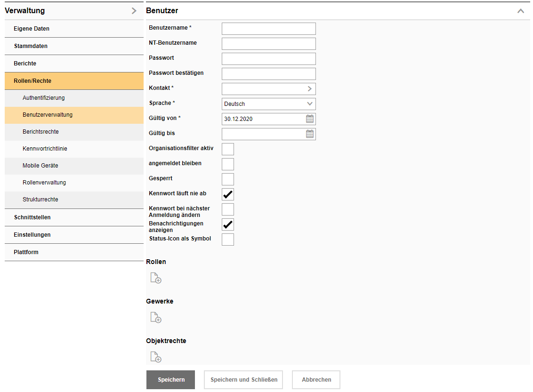The image size is (533, 392).
Task: Uncheck Kennwort läuft nie ab
Action: point(228,194)
